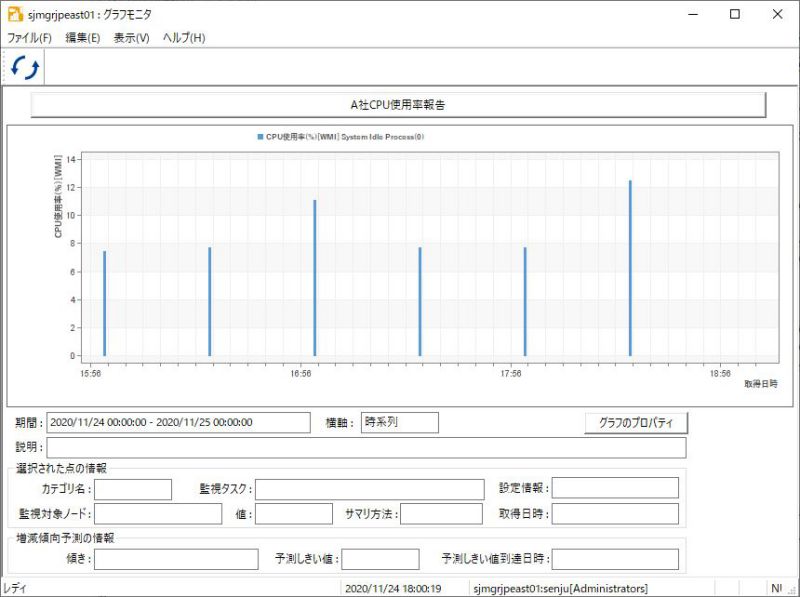
Task: Click the 取得日時 axis title under the chart
Action: (x=761, y=384)
